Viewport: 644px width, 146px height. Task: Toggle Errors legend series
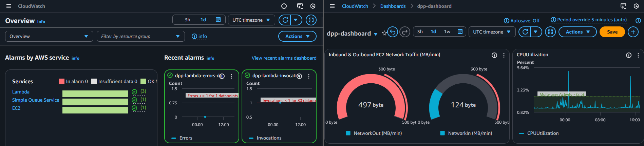(182, 138)
